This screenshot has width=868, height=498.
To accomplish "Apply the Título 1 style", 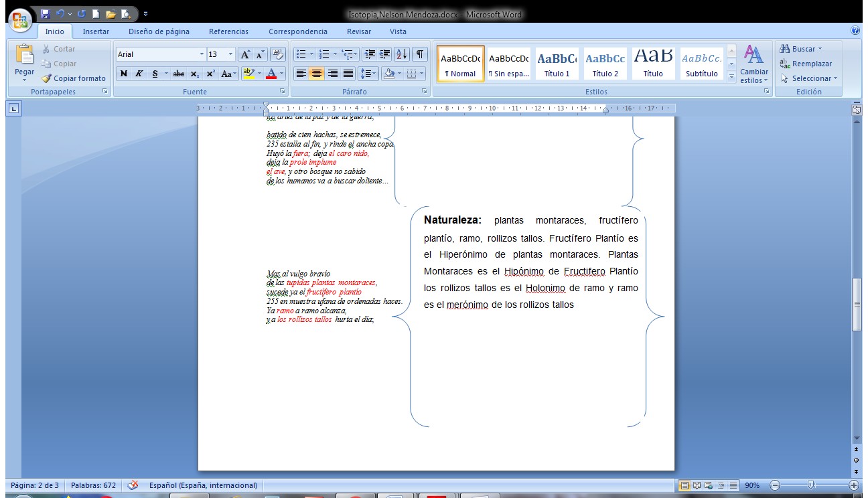I will (557, 64).
